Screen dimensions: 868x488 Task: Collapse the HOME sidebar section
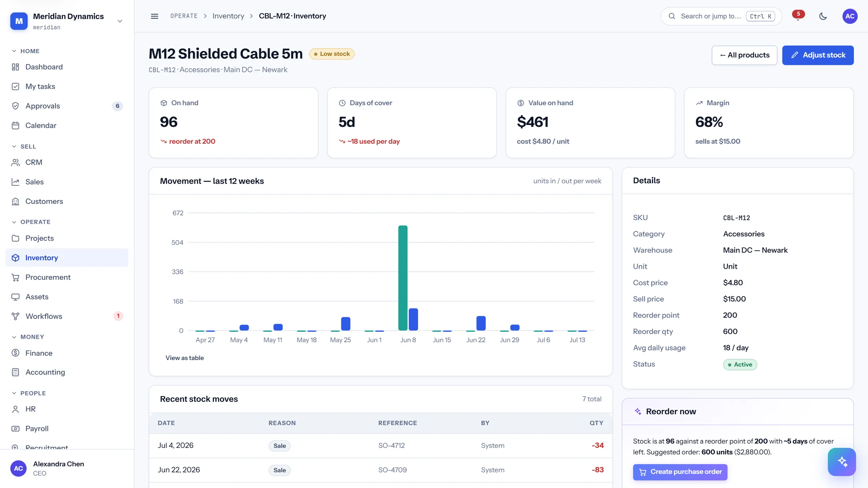pos(26,51)
